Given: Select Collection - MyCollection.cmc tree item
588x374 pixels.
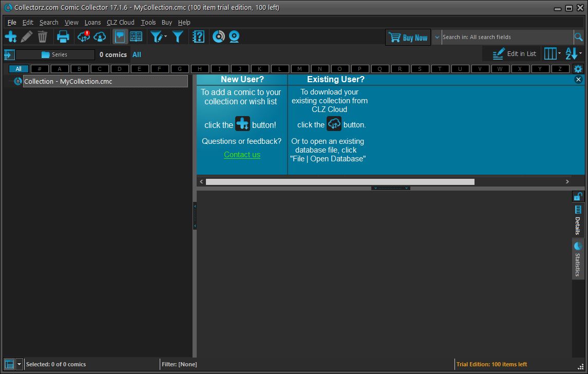Looking at the screenshot, I should [68, 81].
